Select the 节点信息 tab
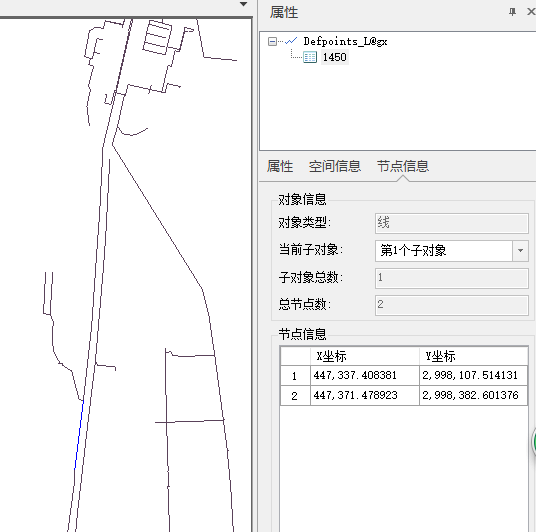 click(x=402, y=167)
